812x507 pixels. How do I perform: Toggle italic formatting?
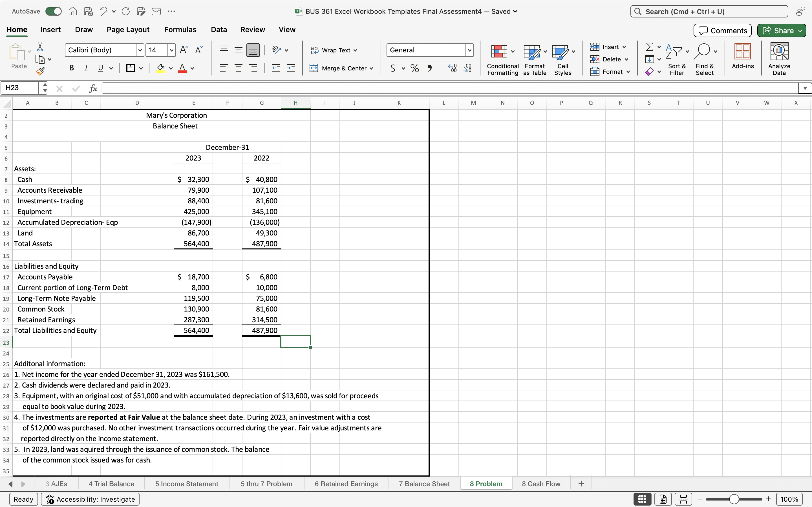pos(86,68)
